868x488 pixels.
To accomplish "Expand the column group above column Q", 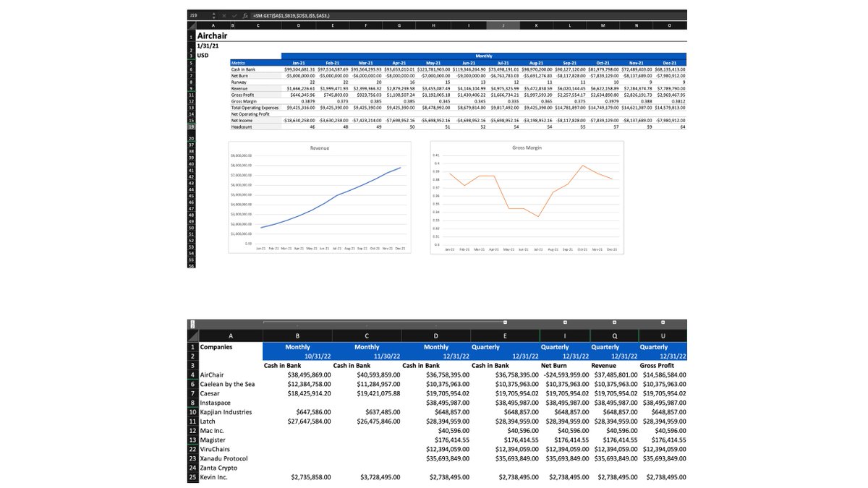I will (614, 321).
